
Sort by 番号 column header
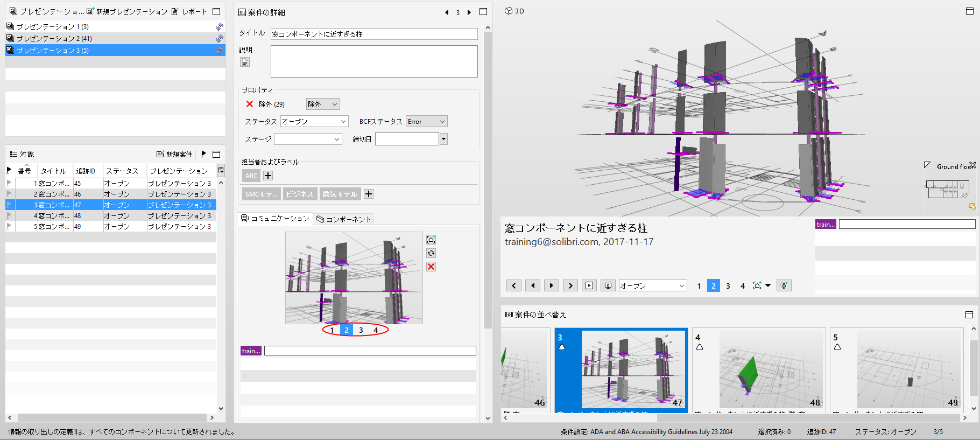(x=24, y=171)
